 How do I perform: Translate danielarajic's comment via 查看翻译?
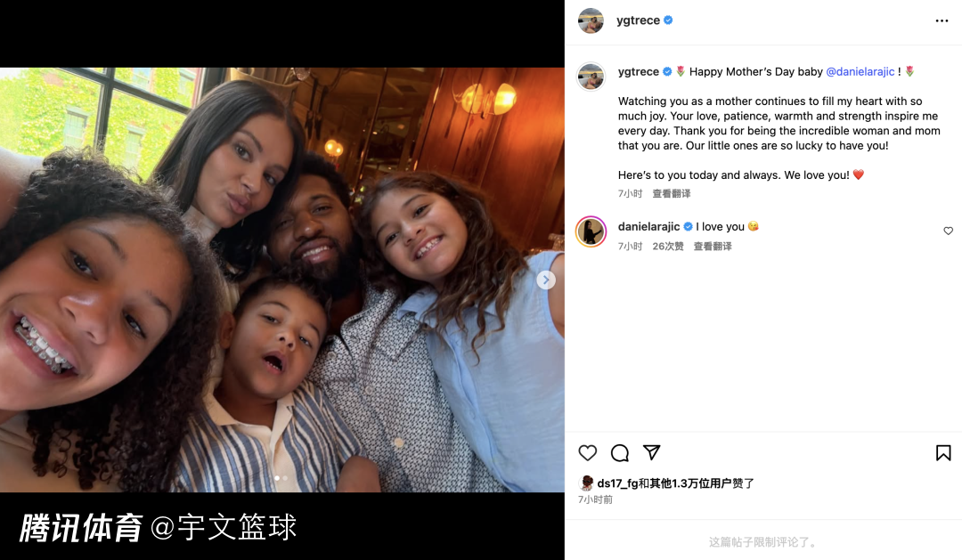[713, 246]
